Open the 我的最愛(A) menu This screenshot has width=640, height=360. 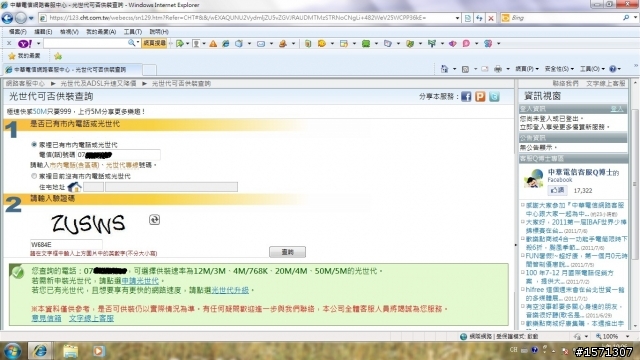[101, 31]
